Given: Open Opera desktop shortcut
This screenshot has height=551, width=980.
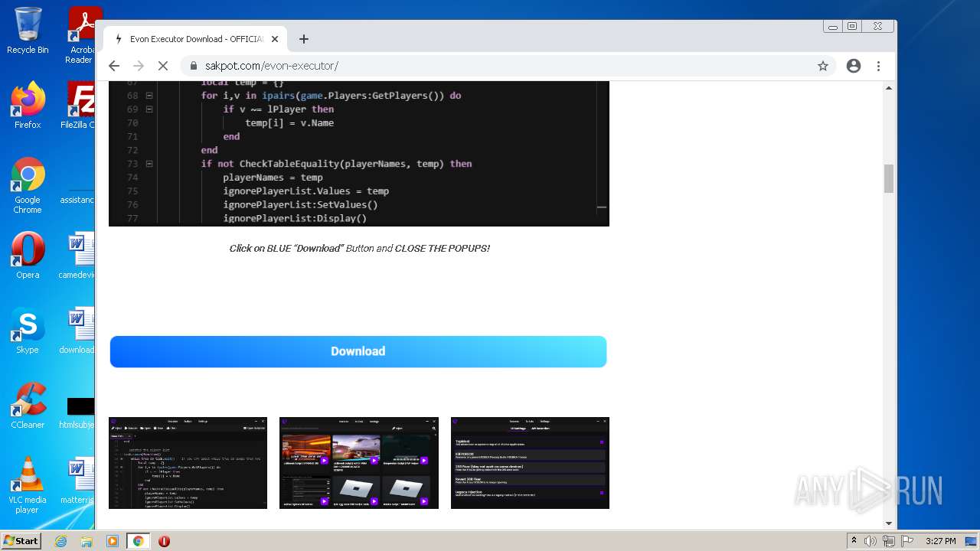Looking at the screenshot, I should pyautogui.click(x=28, y=256).
